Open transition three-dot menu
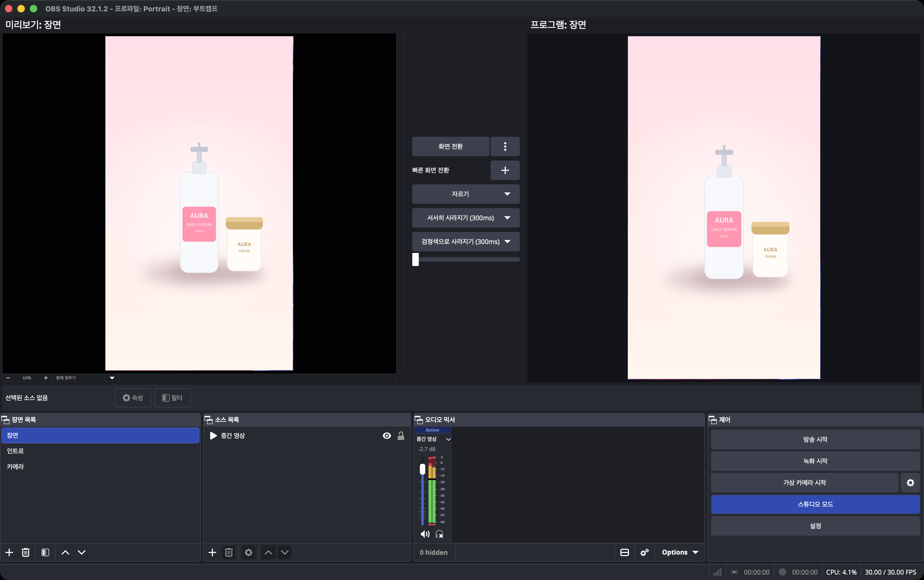 (505, 146)
